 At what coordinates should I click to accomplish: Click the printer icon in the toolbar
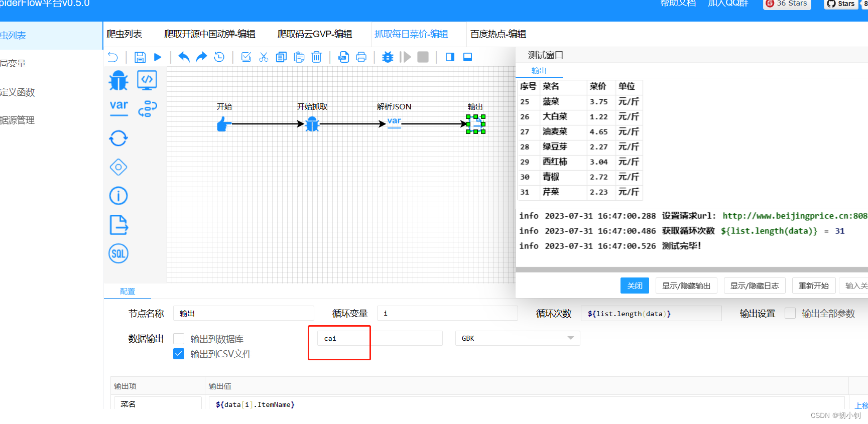click(361, 57)
